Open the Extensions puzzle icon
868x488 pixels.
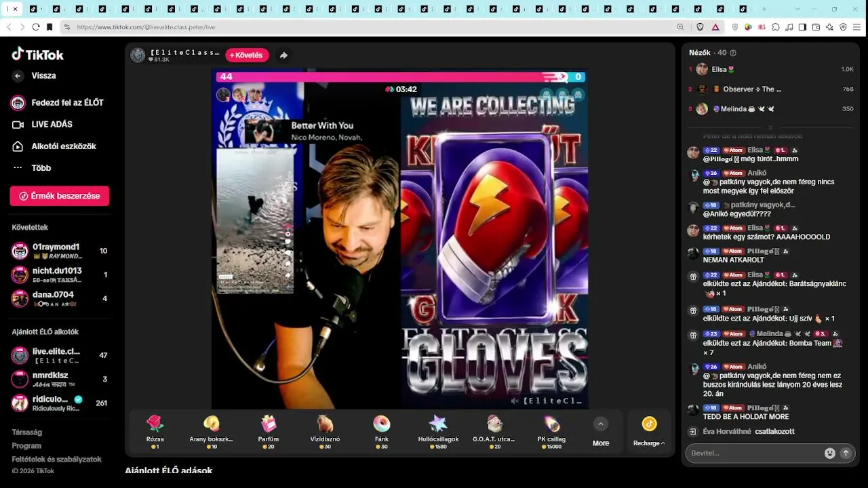(776, 27)
